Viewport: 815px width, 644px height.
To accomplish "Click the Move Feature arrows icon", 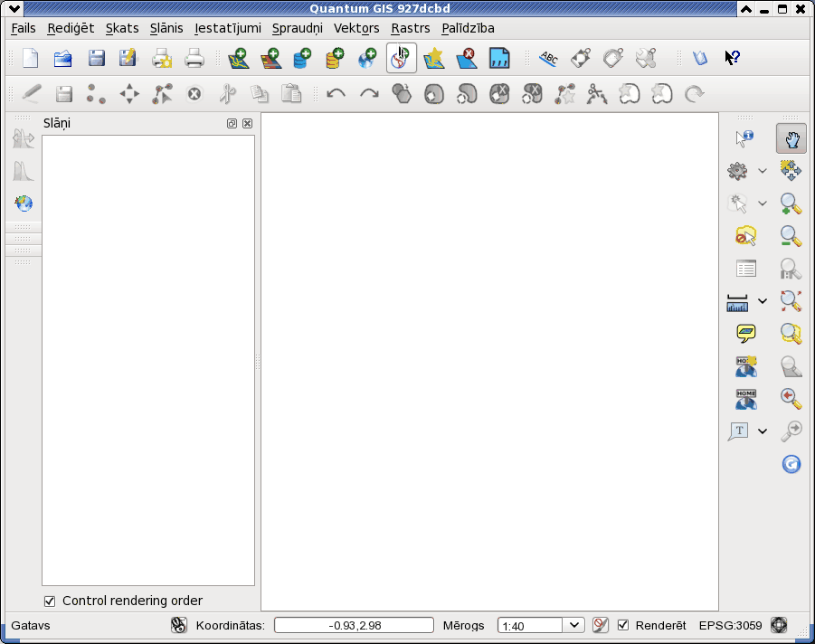I will [129, 94].
